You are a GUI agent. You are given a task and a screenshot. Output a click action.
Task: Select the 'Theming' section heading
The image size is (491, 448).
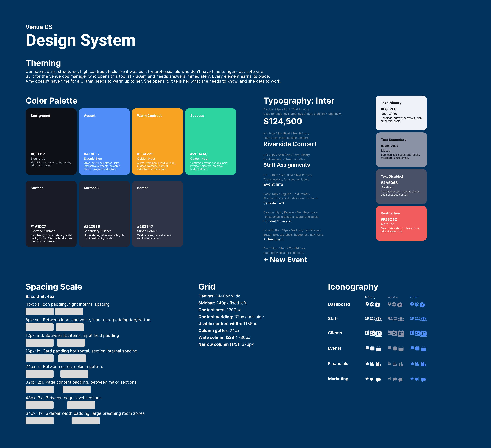click(43, 63)
